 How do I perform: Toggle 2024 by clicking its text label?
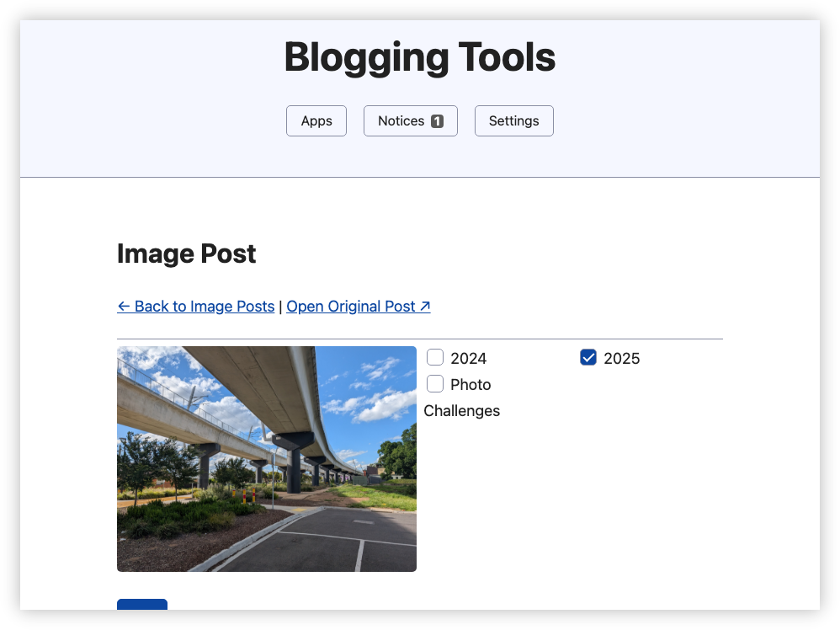coord(468,358)
